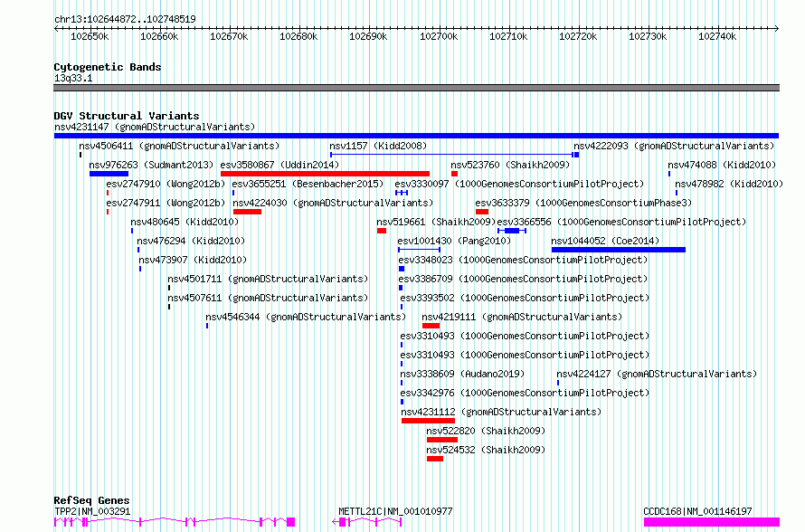Select the red nsv4231112 variant bar

tap(428, 421)
